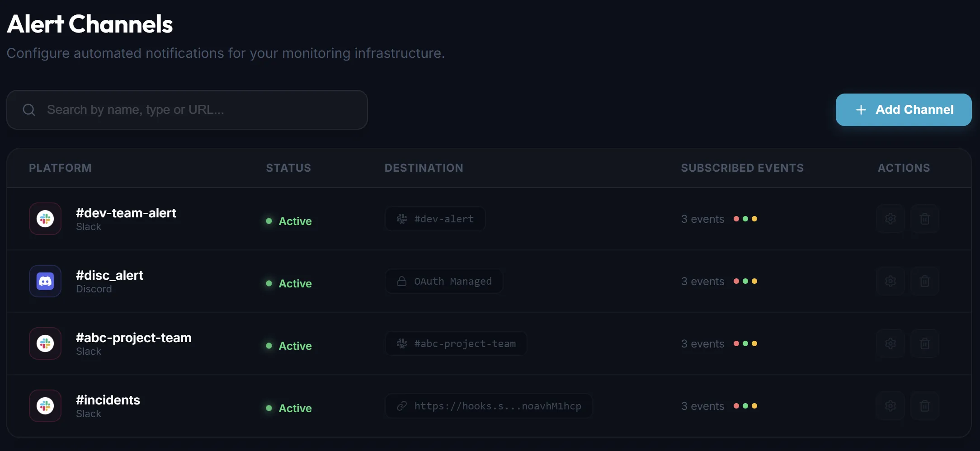The width and height of the screenshot is (980, 451).
Task: Focus the search by name field
Action: point(187,110)
